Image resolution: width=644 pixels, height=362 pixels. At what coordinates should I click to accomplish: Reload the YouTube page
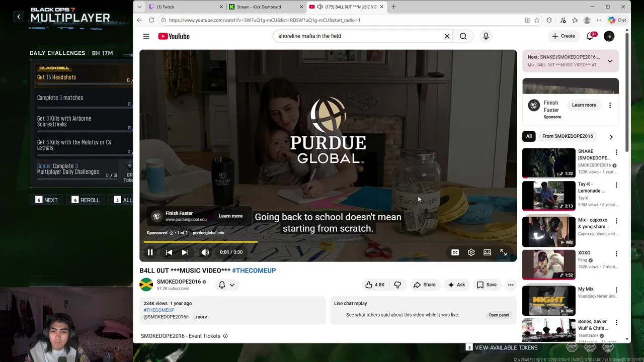(x=151, y=20)
